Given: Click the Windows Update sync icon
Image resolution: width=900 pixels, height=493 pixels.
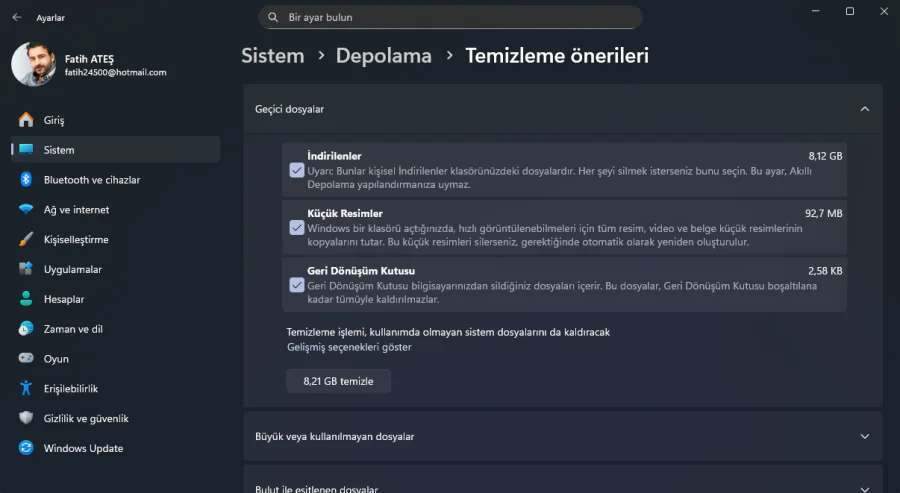Looking at the screenshot, I should [x=26, y=448].
